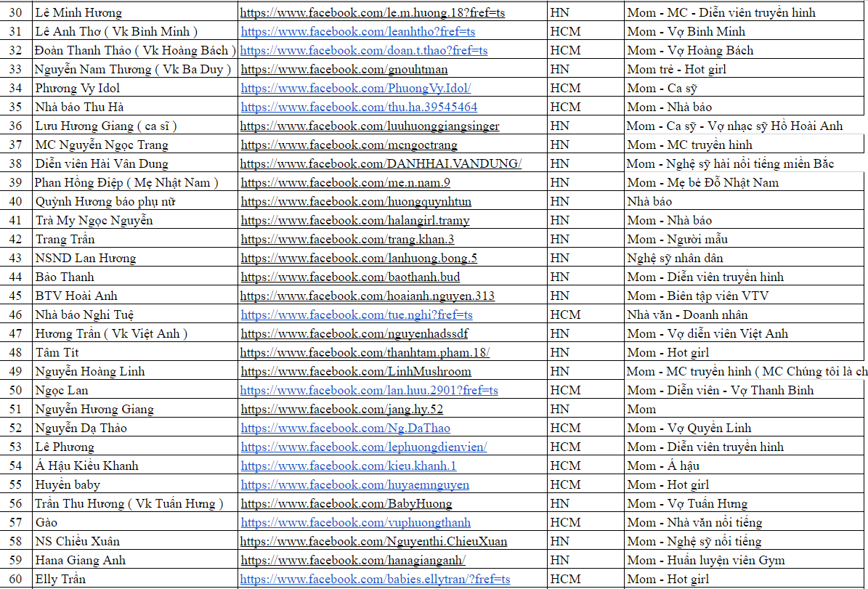Open the luuhuonggiangsinger Facebook link
The width and height of the screenshot is (868, 589).
(370, 126)
